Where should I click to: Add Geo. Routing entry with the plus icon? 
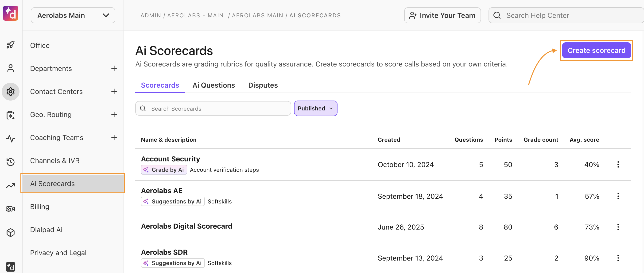pyautogui.click(x=114, y=114)
